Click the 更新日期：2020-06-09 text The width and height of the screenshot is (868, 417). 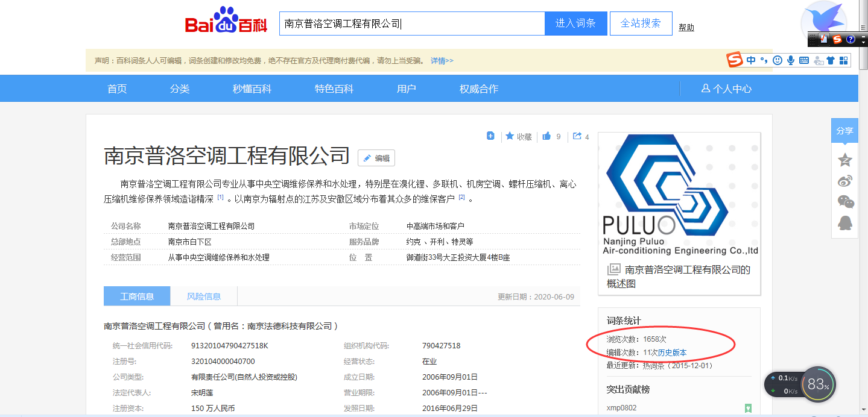click(536, 297)
